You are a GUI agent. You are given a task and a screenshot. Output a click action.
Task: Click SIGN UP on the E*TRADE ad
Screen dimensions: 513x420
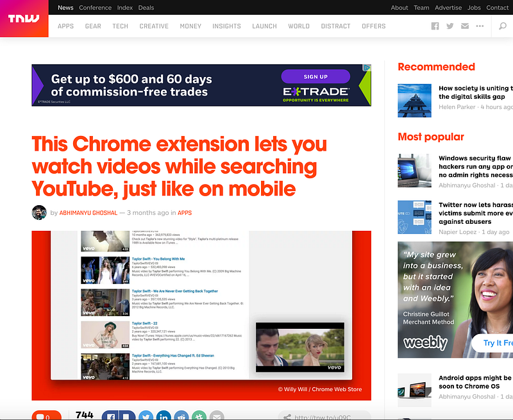click(315, 76)
